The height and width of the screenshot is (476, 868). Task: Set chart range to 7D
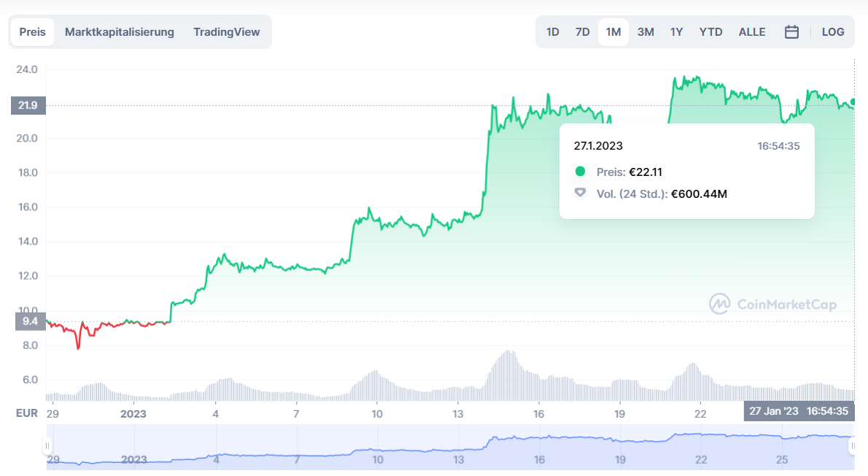click(x=582, y=32)
